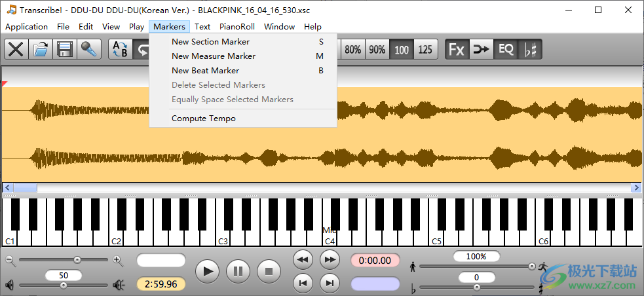644x296 pixels.
Task: Click the volume value field showing 50
Action: pyautogui.click(x=64, y=276)
